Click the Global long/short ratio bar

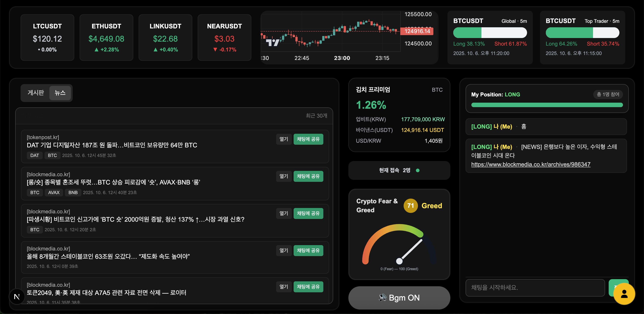(x=490, y=33)
